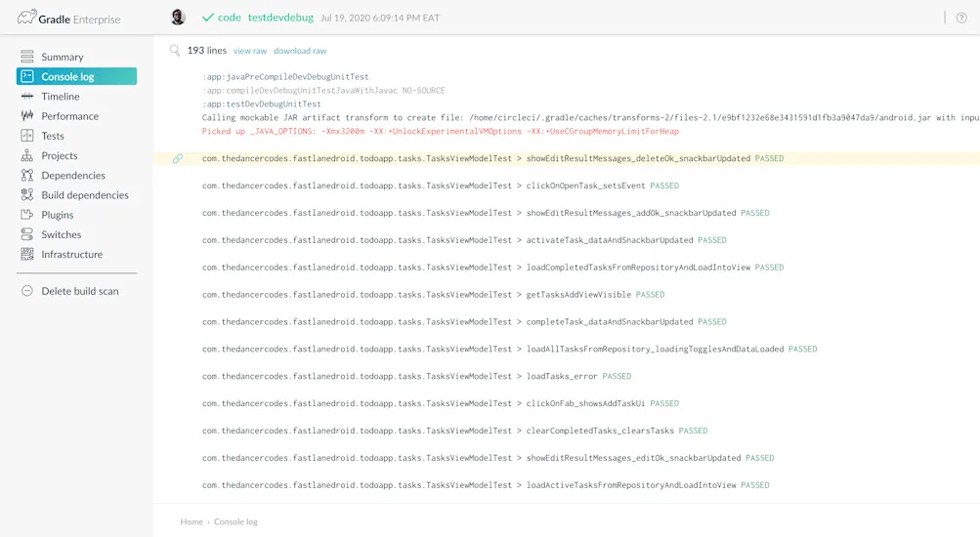Open the help question mark icon
Image resolution: width=980 pixels, height=537 pixels.
click(x=961, y=18)
